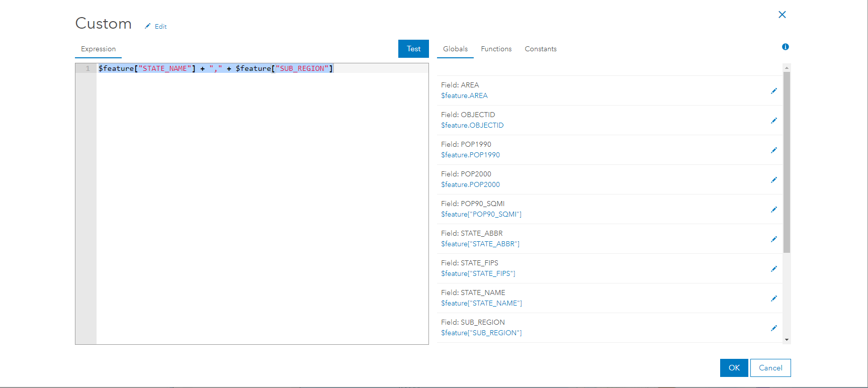Click the pencil icon for Field: STATE_NAME
The height and width of the screenshot is (388, 868).
click(x=774, y=299)
